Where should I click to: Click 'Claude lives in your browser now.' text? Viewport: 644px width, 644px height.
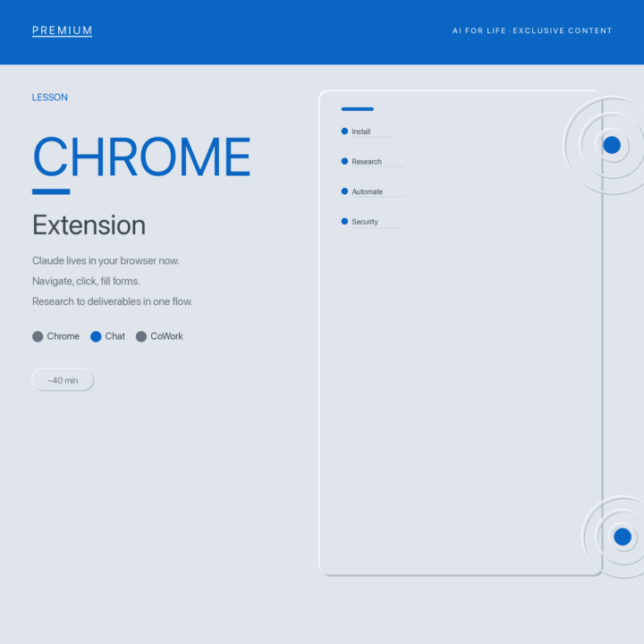click(106, 261)
